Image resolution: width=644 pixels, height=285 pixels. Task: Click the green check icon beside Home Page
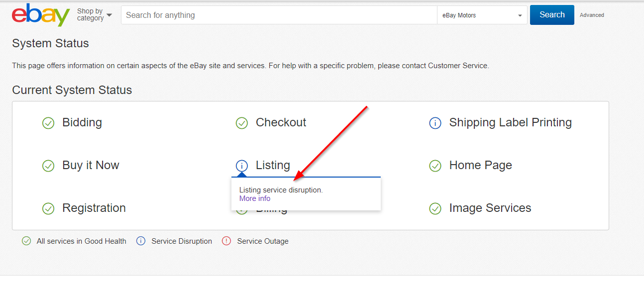(x=435, y=166)
